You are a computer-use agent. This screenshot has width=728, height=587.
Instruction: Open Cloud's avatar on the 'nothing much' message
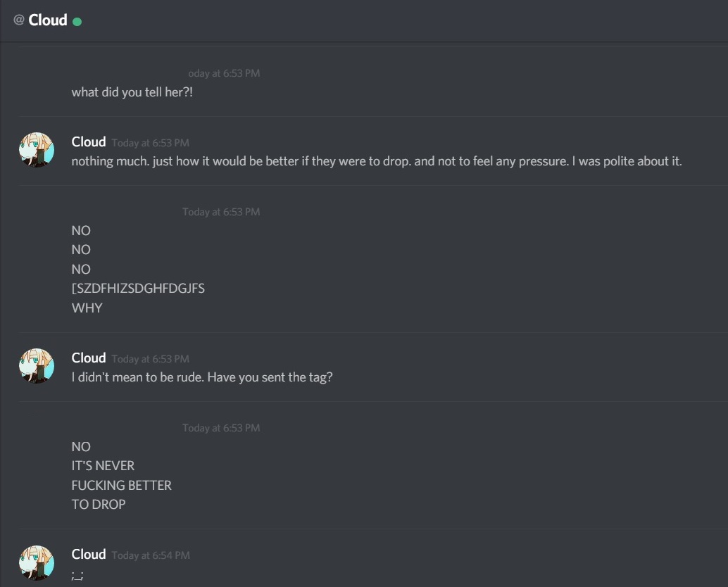(36, 150)
